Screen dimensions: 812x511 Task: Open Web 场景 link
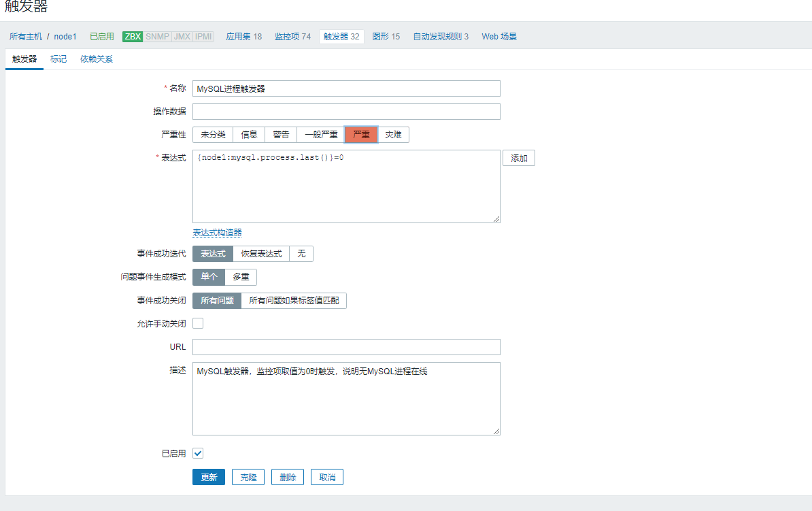[499, 36]
